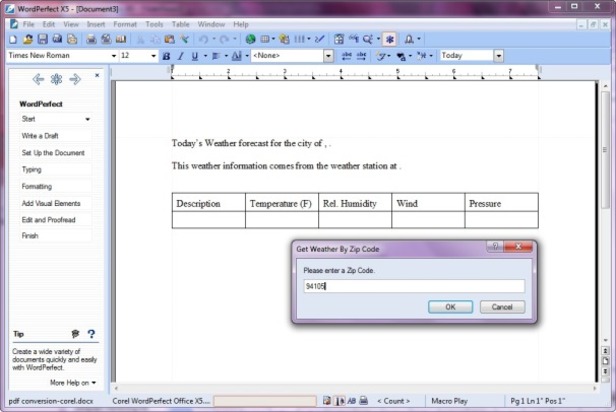Click the abc right-arrow property bar icon
This screenshot has height=412, width=616.
click(x=361, y=56)
